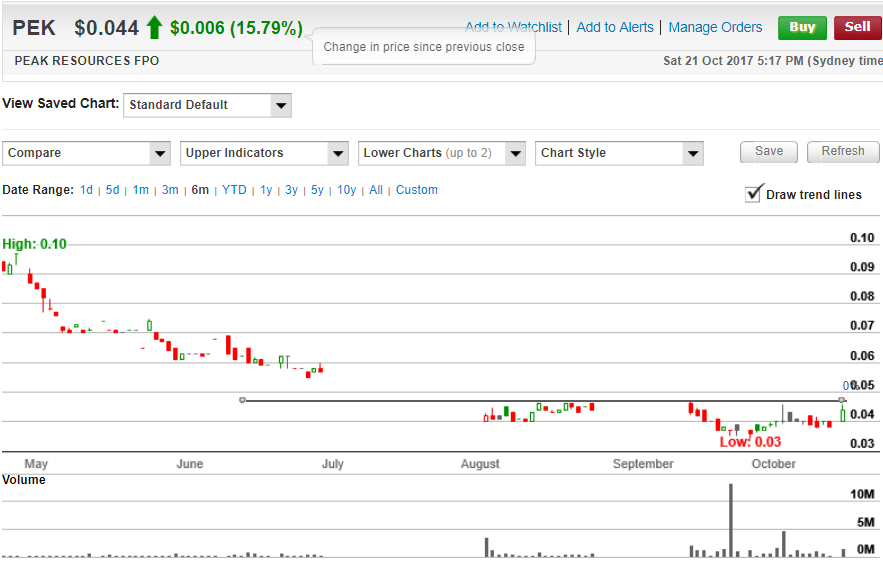Click the PEAK RESOURCES FPO name
The width and height of the screenshot is (883, 563).
[87, 61]
